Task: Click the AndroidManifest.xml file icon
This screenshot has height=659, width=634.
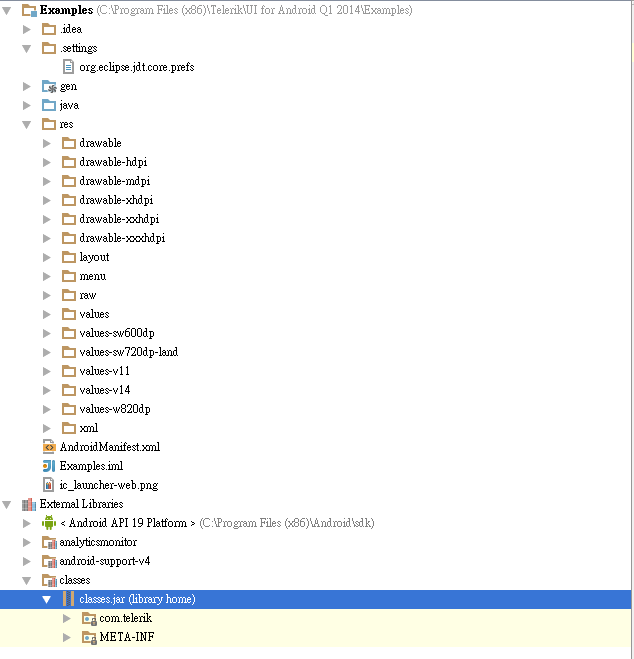Action: click(49, 447)
